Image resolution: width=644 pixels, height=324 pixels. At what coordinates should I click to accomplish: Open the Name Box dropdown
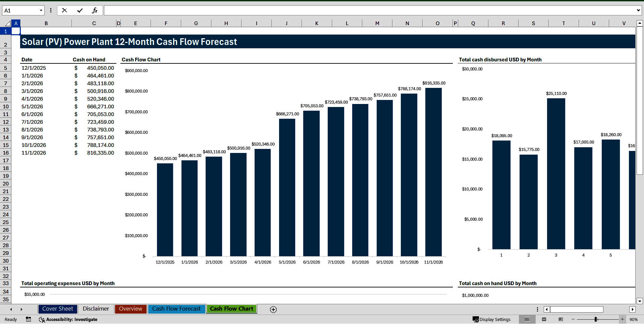click(41, 10)
